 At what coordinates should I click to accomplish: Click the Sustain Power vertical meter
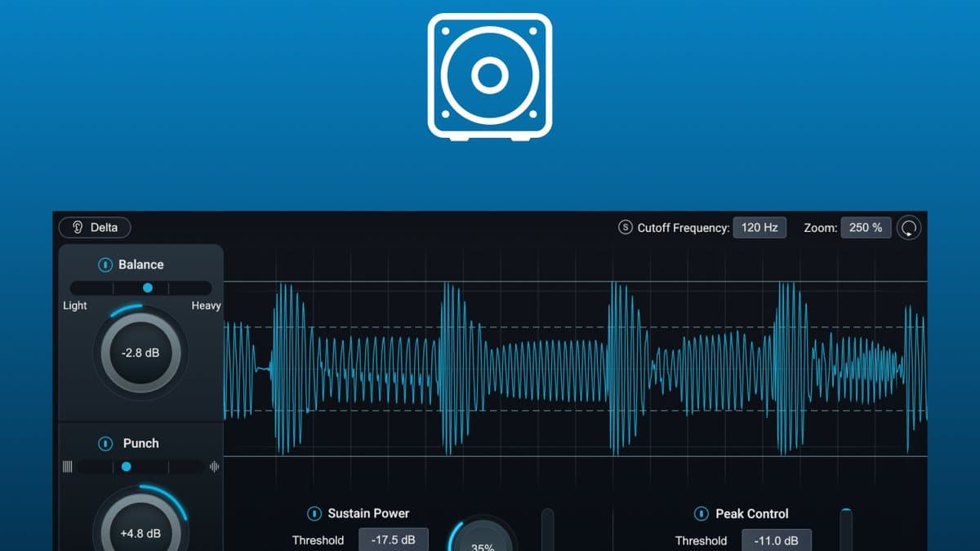pos(547,530)
